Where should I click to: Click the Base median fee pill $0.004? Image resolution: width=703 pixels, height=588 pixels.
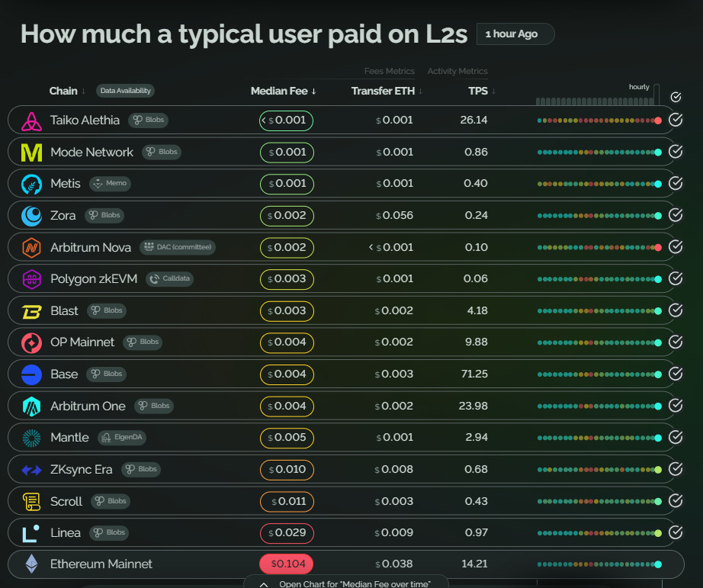click(x=287, y=374)
